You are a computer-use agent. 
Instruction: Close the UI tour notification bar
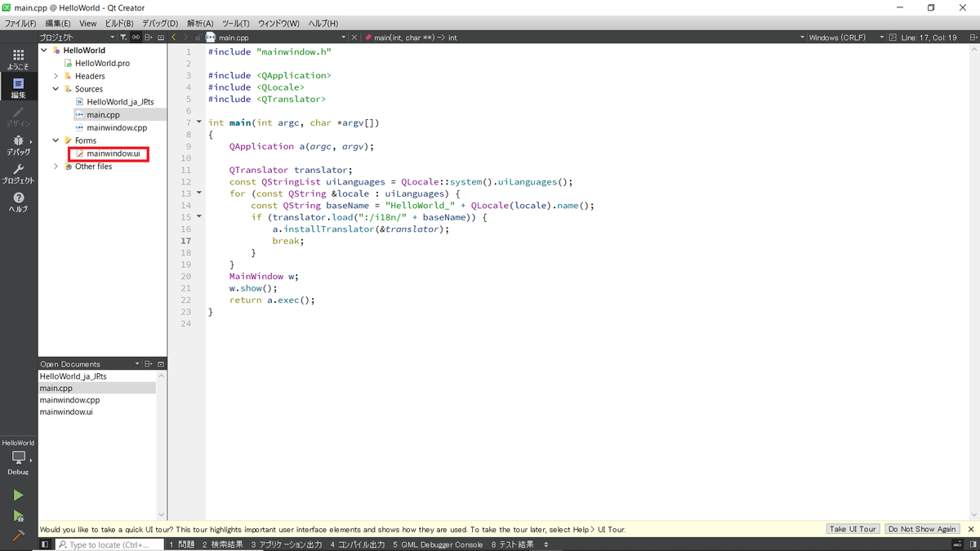click(x=971, y=529)
